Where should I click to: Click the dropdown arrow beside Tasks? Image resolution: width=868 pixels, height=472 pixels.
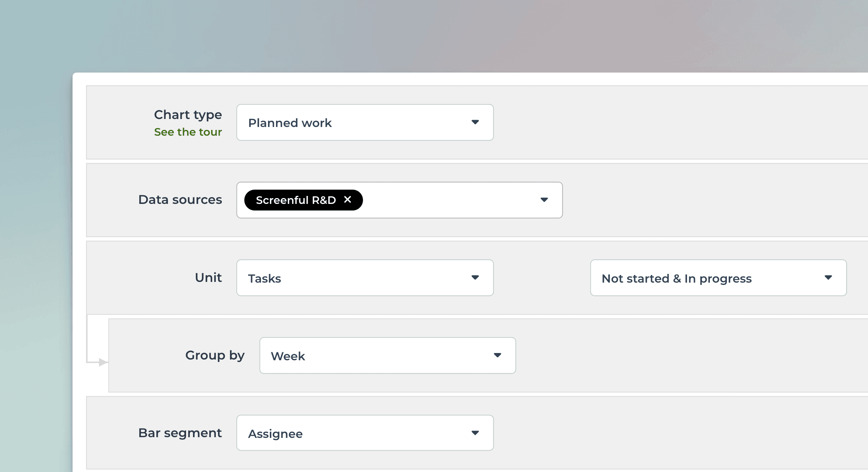tap(476, 278)
